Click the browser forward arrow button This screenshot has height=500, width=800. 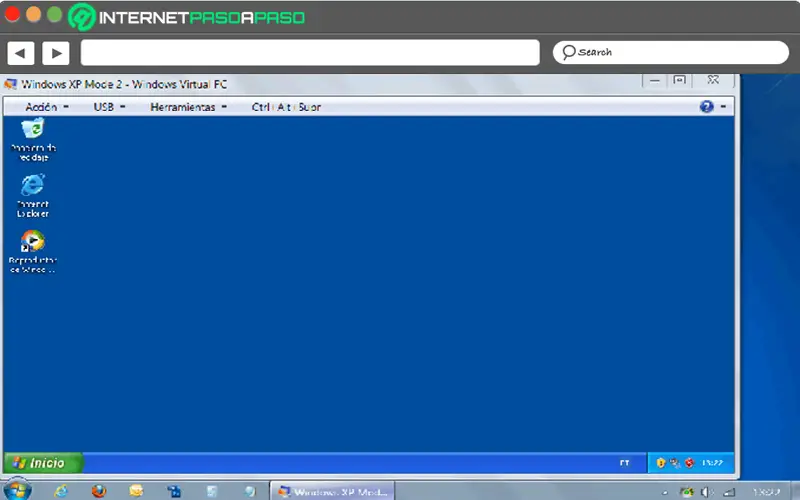(x=56, y=53)
